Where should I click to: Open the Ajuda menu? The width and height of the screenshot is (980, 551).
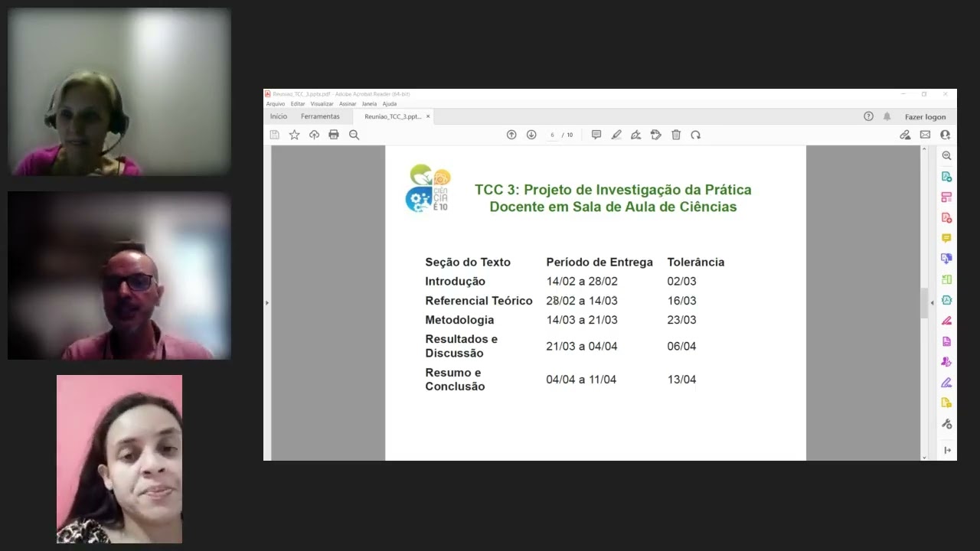(x=390, y=103)
